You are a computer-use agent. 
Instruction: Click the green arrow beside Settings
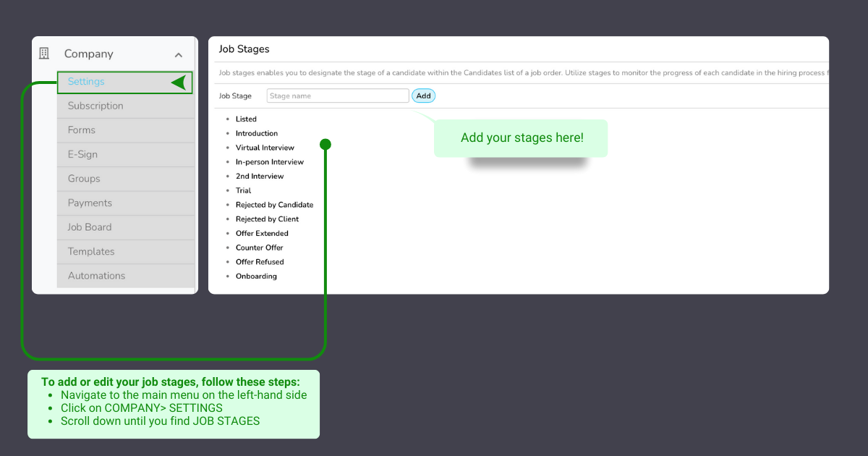(x=179, y=83)
